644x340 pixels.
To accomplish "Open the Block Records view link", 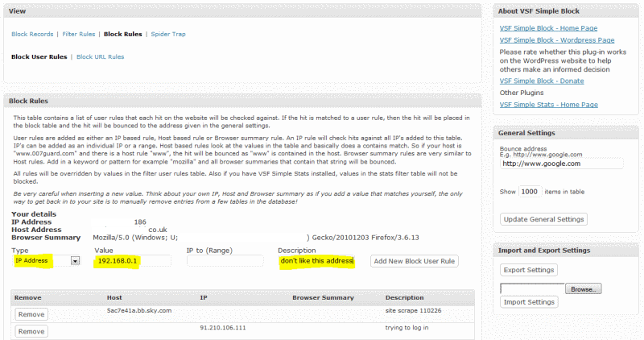I will [32, 34].
